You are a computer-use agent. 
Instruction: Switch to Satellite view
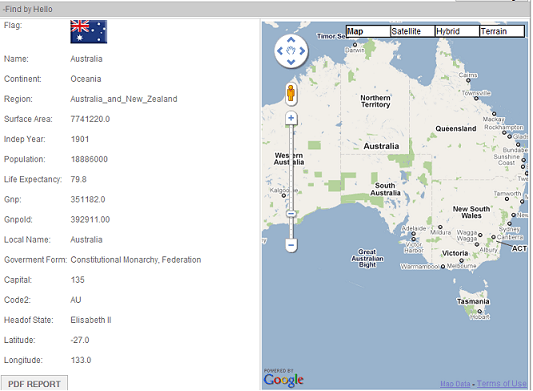[413, 31]
